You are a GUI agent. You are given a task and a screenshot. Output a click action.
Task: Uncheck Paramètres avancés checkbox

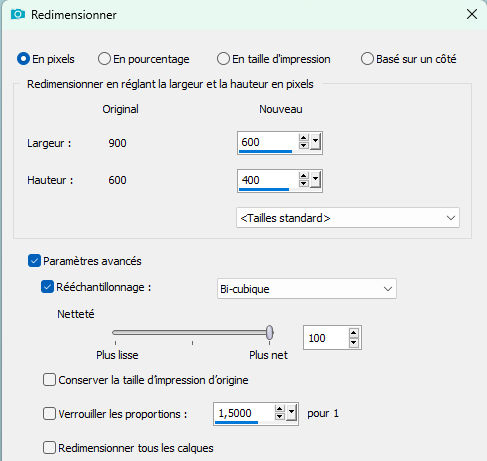click(x=34, y=261)
